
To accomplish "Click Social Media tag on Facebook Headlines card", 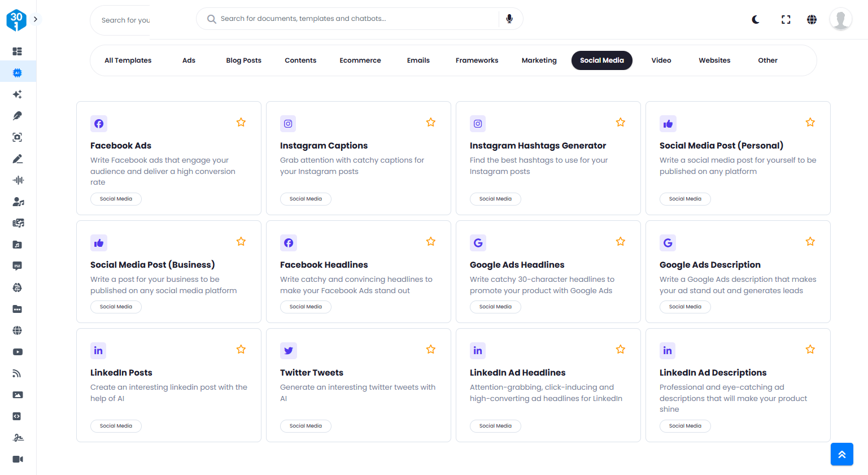I will (306, 307).
